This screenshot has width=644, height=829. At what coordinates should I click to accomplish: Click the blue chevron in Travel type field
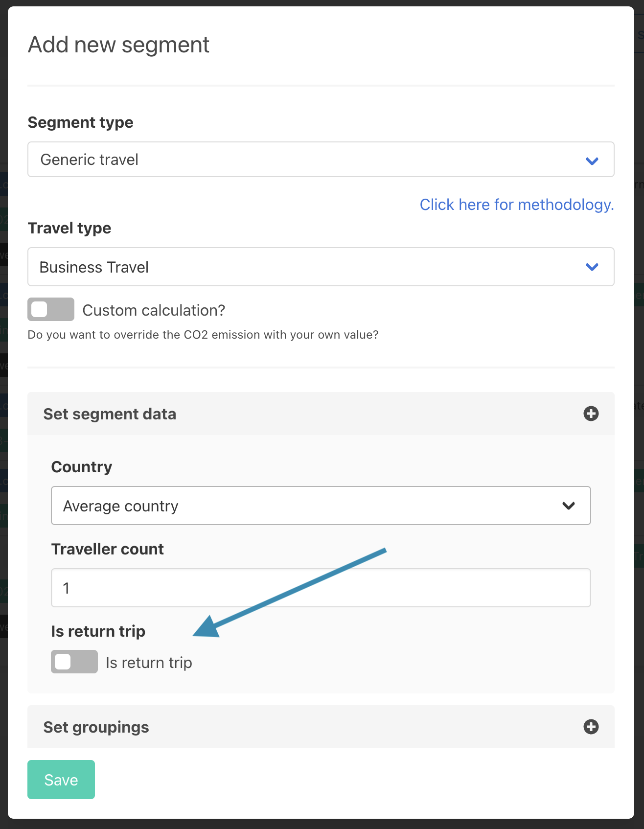click(592, 267)
